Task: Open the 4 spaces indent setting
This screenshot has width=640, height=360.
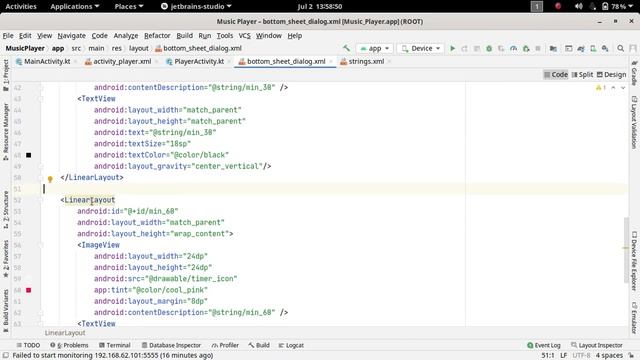Action: [x=609, y=356]
